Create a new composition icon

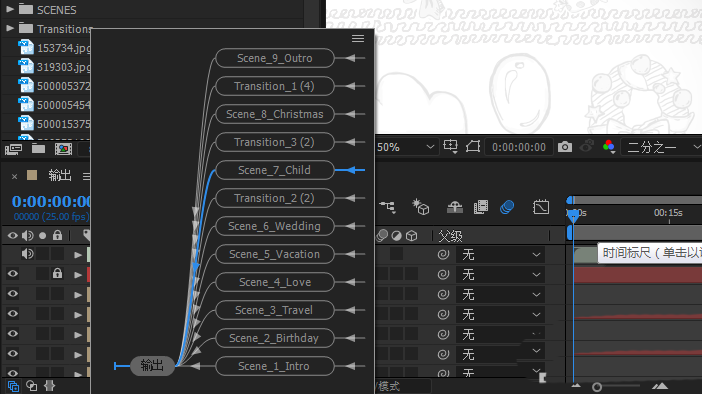pos(63,149)
